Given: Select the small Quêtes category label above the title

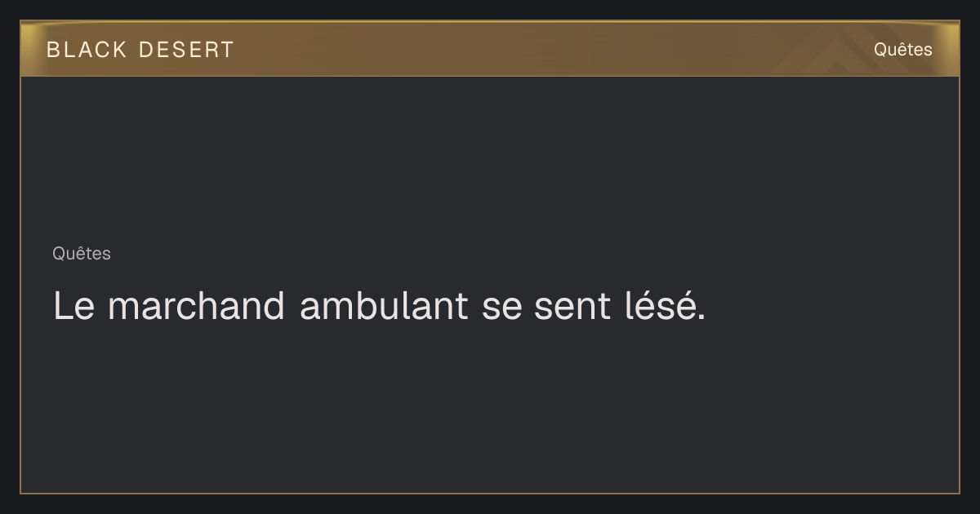Looking at the screenshot, I should coord(82,254).
